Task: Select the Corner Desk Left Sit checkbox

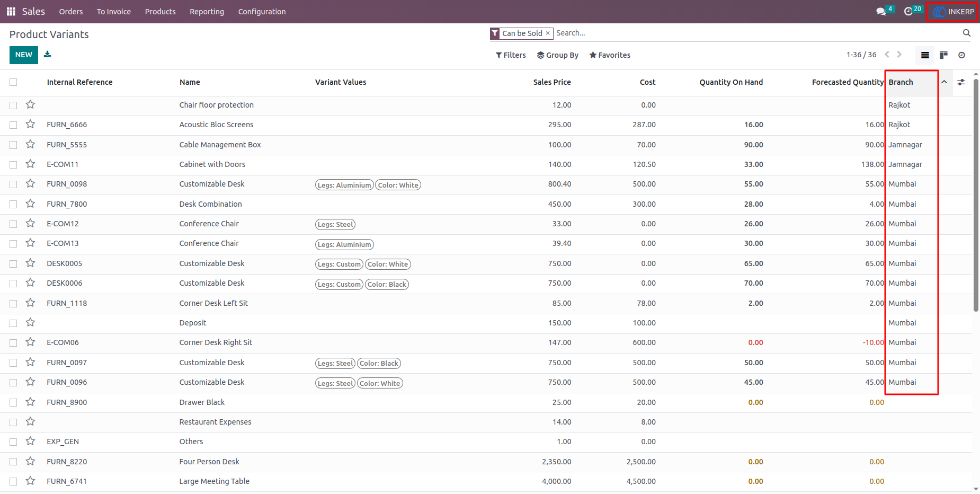Action: click(x=13, y=303)
